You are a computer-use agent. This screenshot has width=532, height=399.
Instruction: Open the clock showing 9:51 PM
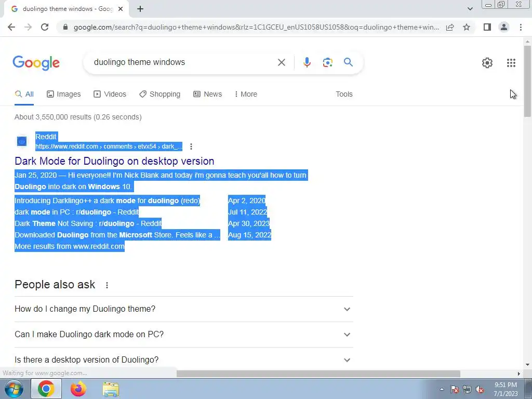pyautogui.click(x=506, y=389)
